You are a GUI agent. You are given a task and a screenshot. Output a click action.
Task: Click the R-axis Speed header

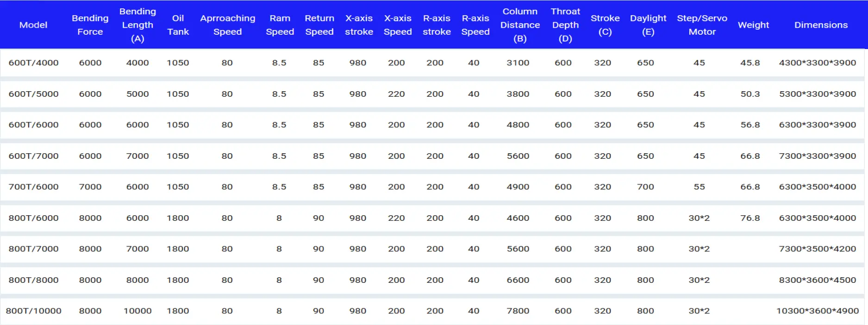(475, 25)
